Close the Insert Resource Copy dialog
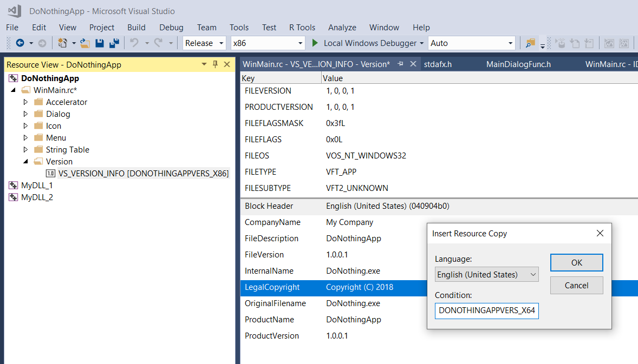 tap(600, 233)
